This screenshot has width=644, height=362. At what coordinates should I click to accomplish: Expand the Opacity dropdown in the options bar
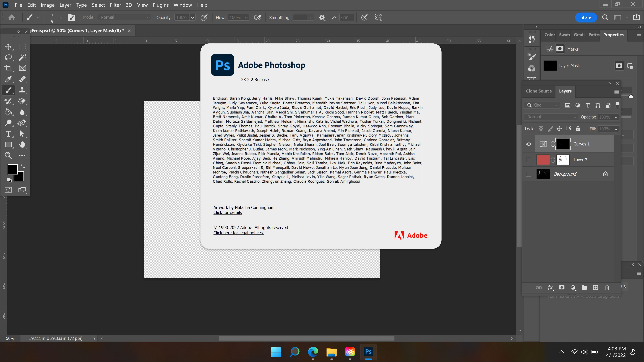point(192,17)
